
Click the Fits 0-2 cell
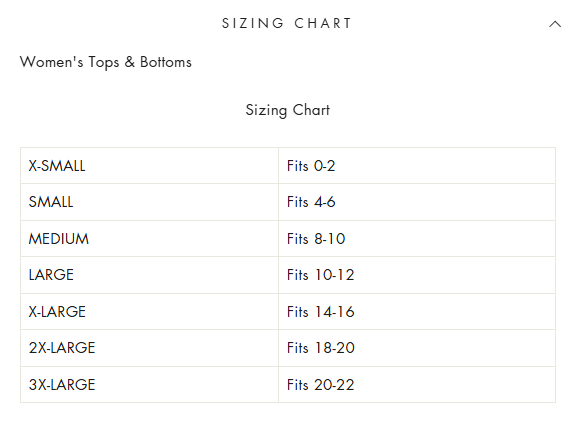click(417, 166)
